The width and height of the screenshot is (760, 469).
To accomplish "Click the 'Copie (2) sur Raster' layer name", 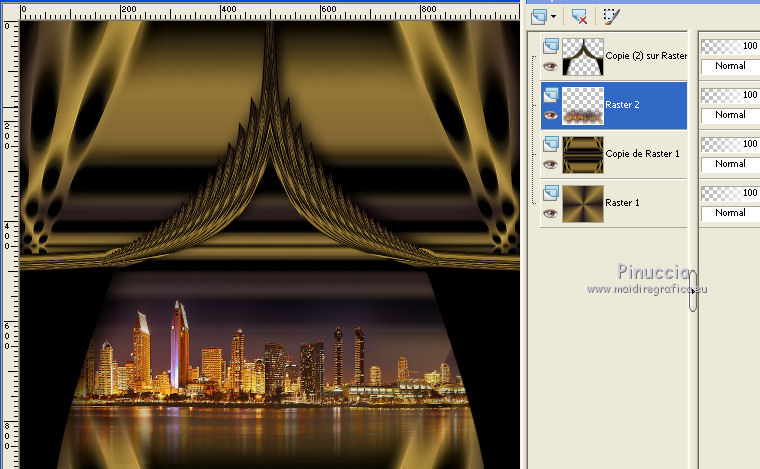I will coord(646,56).
